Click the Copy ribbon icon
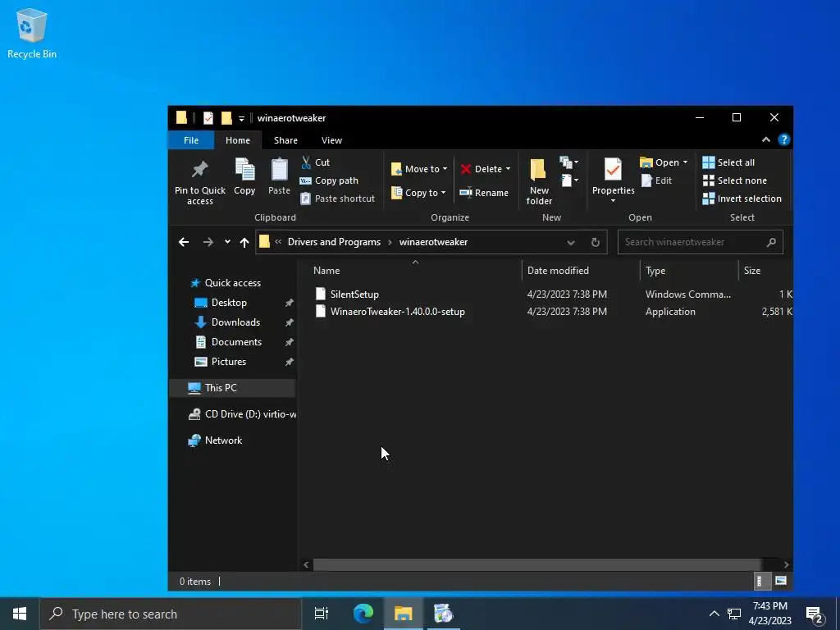The image size is (840, 630). click(x=244, y=170)
